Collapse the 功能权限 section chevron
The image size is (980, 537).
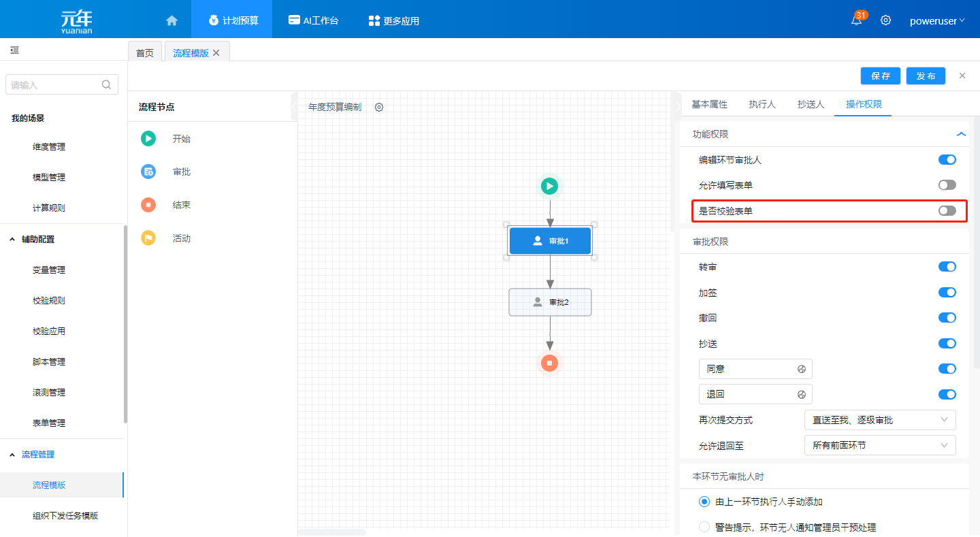961,134
